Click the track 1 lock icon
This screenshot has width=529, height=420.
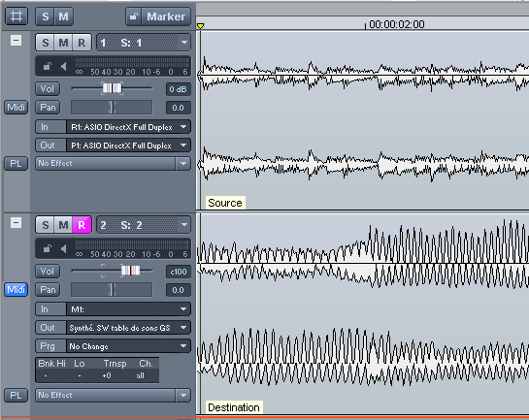tap(47, 66)
